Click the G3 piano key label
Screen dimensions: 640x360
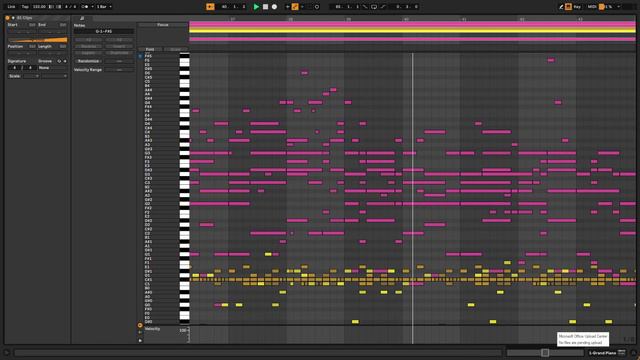click(x=148, y=153)
